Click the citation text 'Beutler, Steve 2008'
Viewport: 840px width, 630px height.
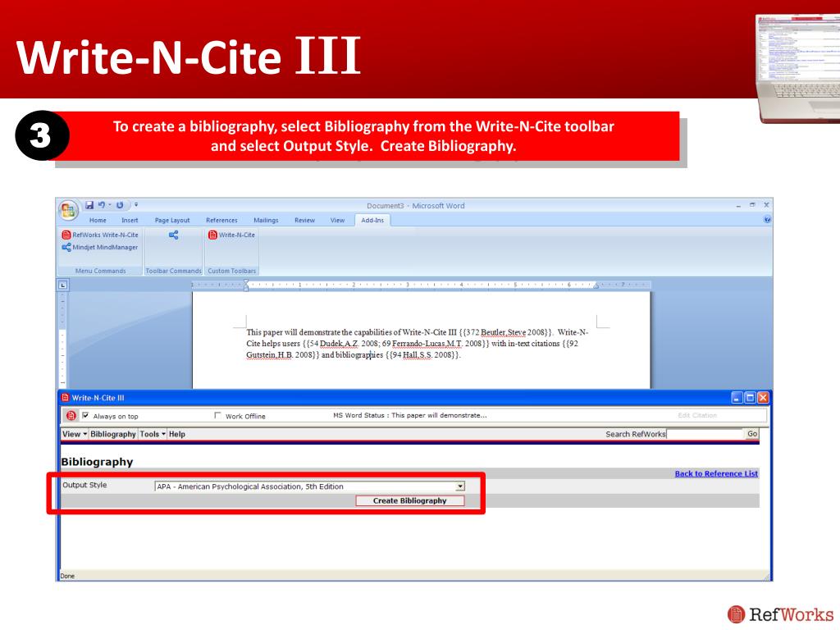(x=513, y=332)
